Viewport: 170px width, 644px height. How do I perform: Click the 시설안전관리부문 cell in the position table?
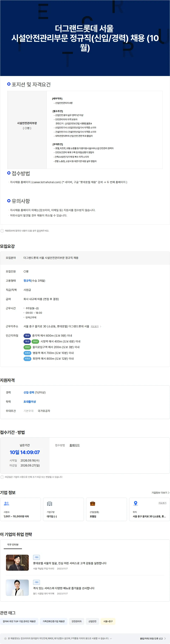tap(27, 130)
